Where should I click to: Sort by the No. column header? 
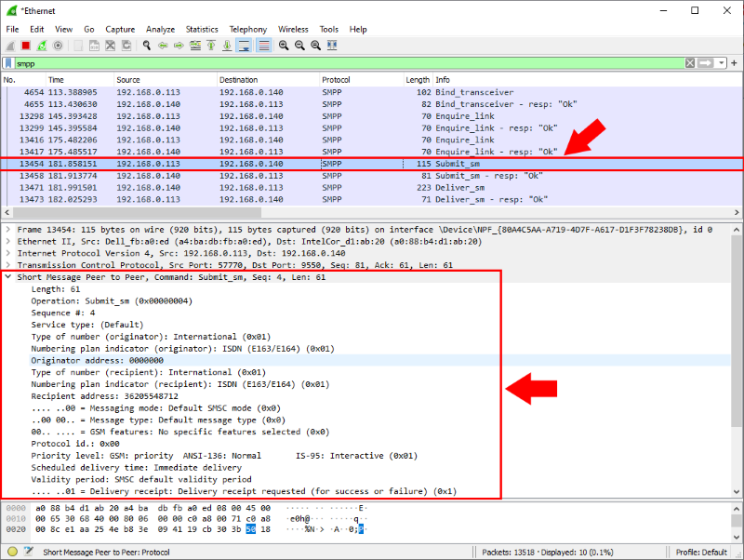[22, 80]
